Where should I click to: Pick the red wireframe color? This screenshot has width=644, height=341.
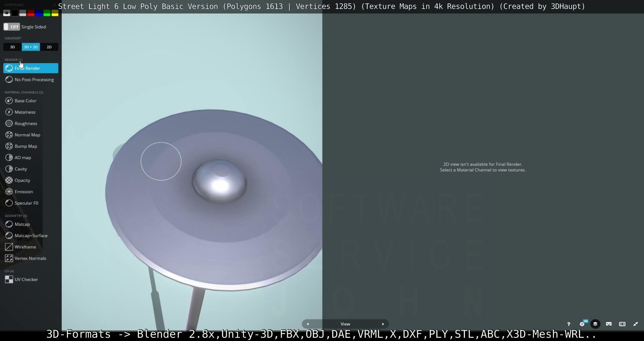pos(31,13)
